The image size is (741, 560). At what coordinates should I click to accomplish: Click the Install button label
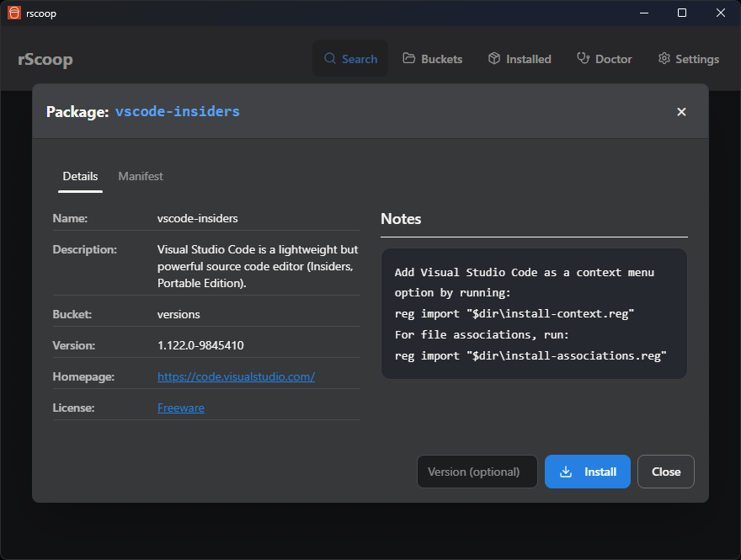pos(600,472)
